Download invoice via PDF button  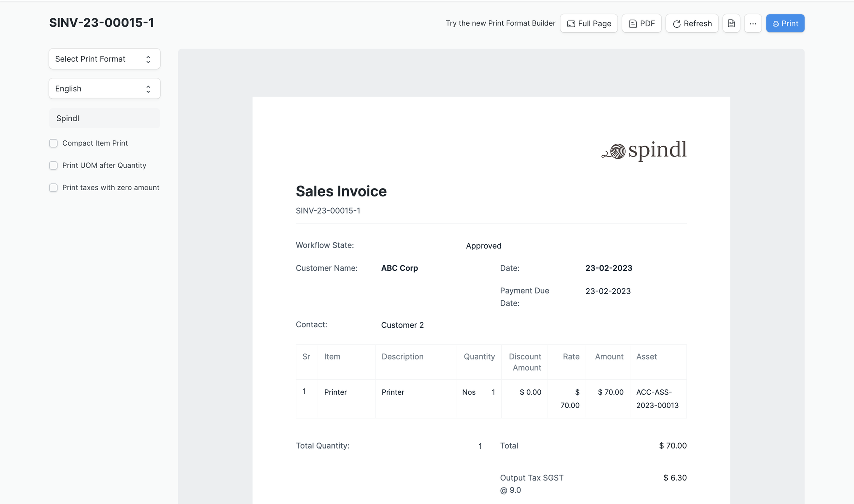pos(642,23)
